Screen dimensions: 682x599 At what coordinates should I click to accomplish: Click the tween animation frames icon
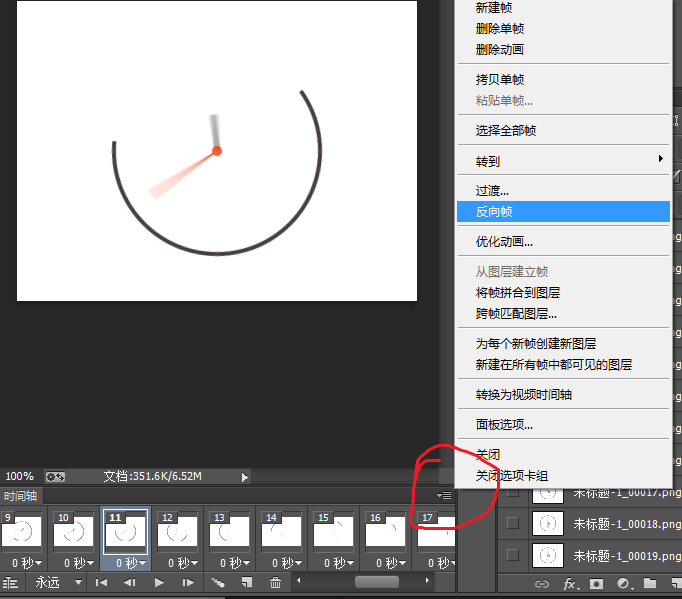click(217, 582)
